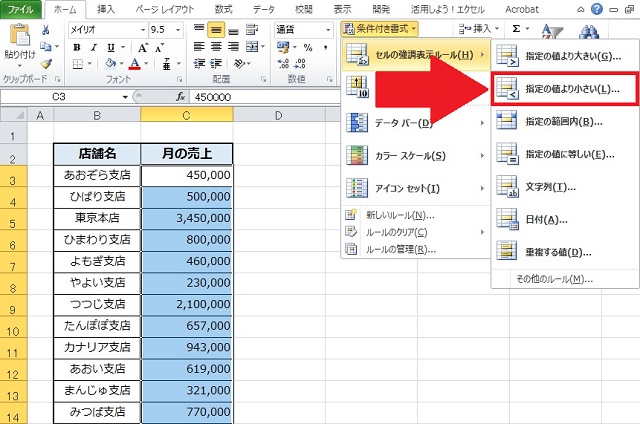
Task: Increase font size with large A icon
Action: coord(142,48)
